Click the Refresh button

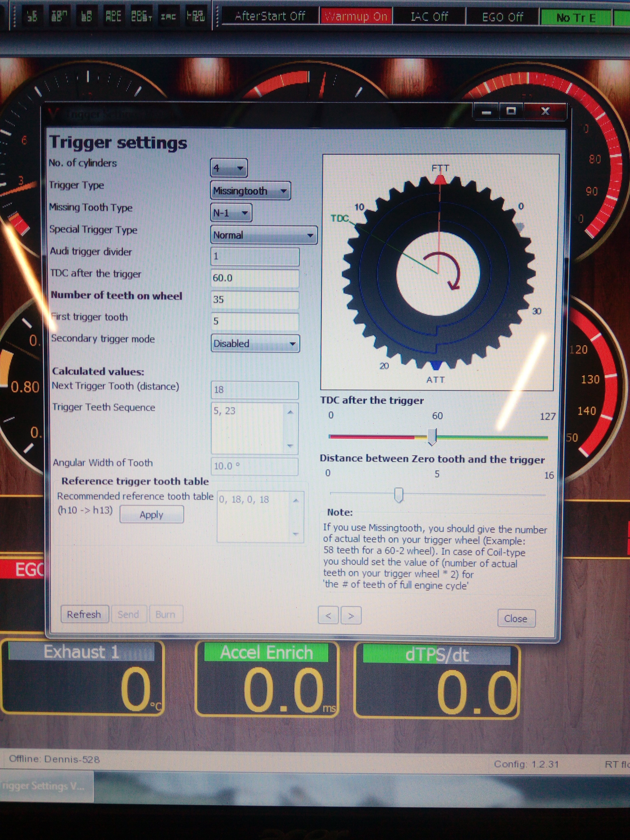coord(84,614)
